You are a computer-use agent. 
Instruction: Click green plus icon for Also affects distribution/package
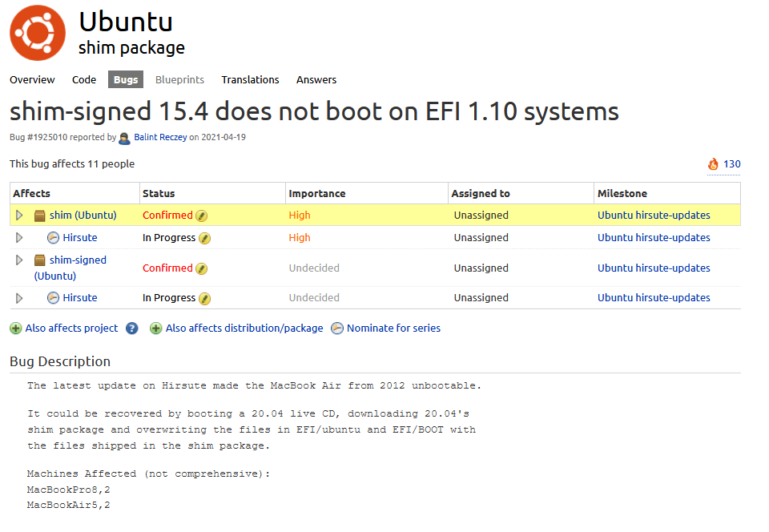pyautogui.click(x=156, y=328)
